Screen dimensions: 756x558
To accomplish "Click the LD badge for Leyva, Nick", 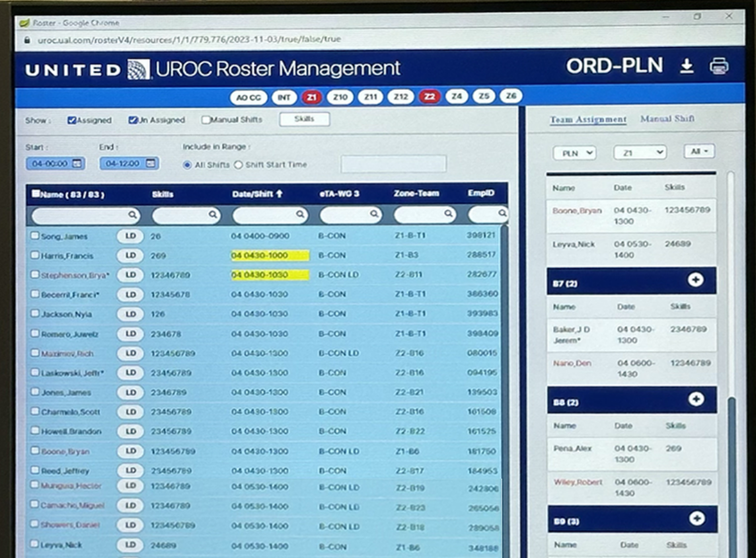I will (x=130, y=545).
